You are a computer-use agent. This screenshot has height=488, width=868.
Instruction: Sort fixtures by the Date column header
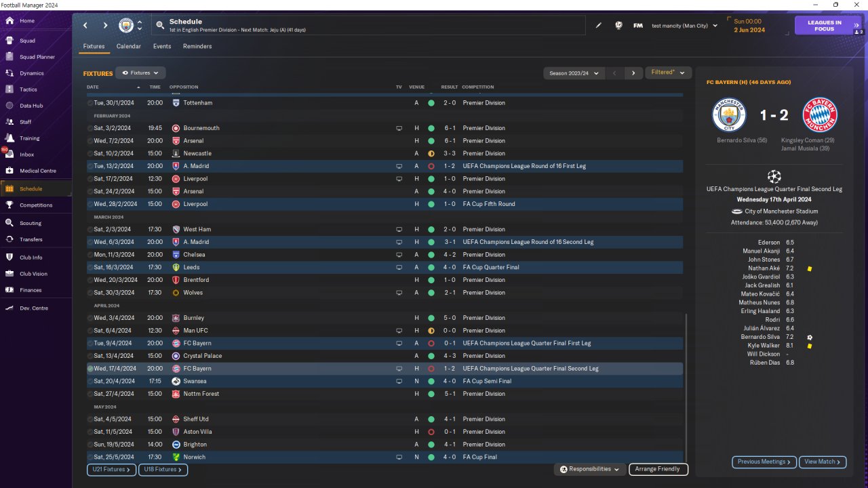(93, 87)
